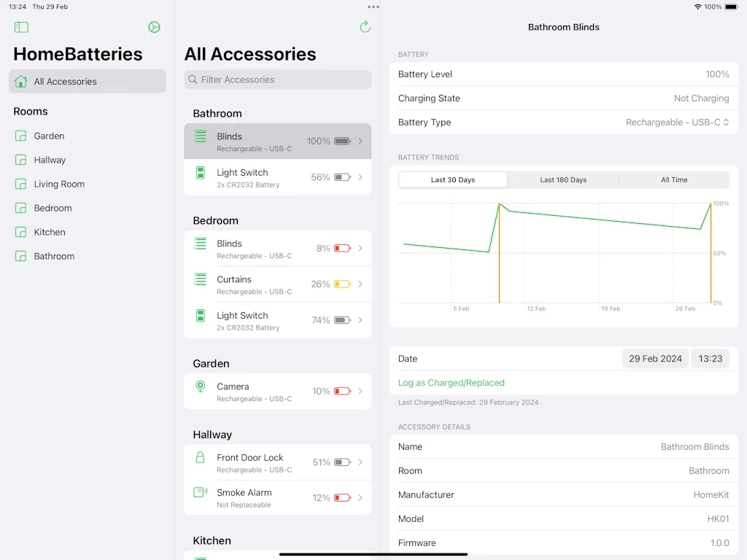Click the Bedroom room icon in sidebar
This screenshot has width=747, height=560.
[x=20, y=208]
